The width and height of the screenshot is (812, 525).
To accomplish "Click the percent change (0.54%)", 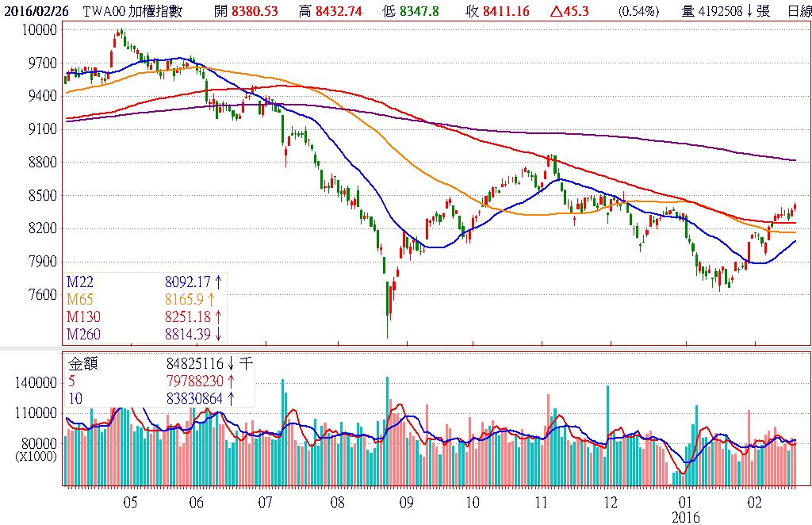I will [638, 10].
